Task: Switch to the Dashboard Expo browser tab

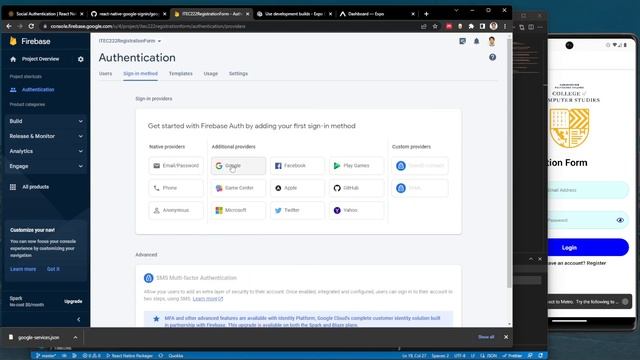Action: coord(377,14)
